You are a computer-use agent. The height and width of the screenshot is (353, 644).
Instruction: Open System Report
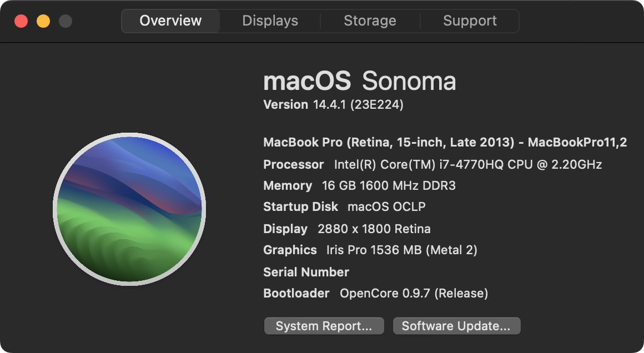point(324,326)
